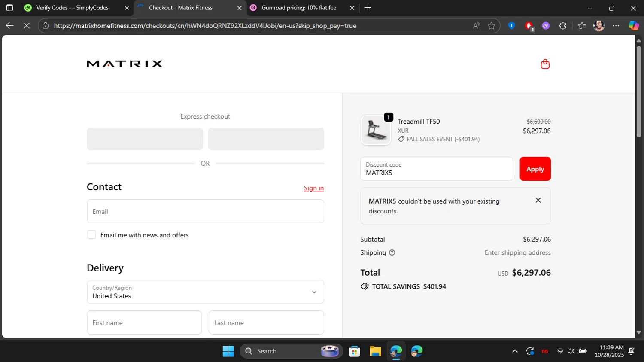Click the Treadmill TF50 product name
Image resolution: width=644 pixels, height=362 pixels.
pyautogui.click(x=419, y=122)
